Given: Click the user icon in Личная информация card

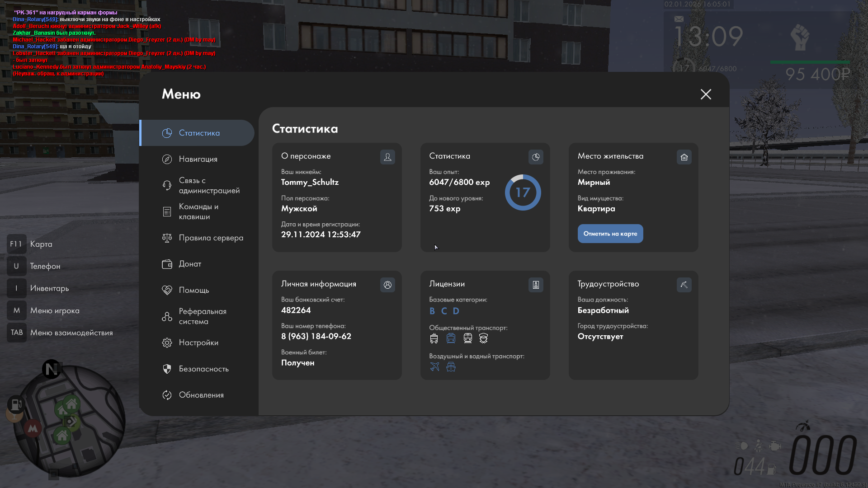Looking at the screenshot, I should (x=387, y=285).
